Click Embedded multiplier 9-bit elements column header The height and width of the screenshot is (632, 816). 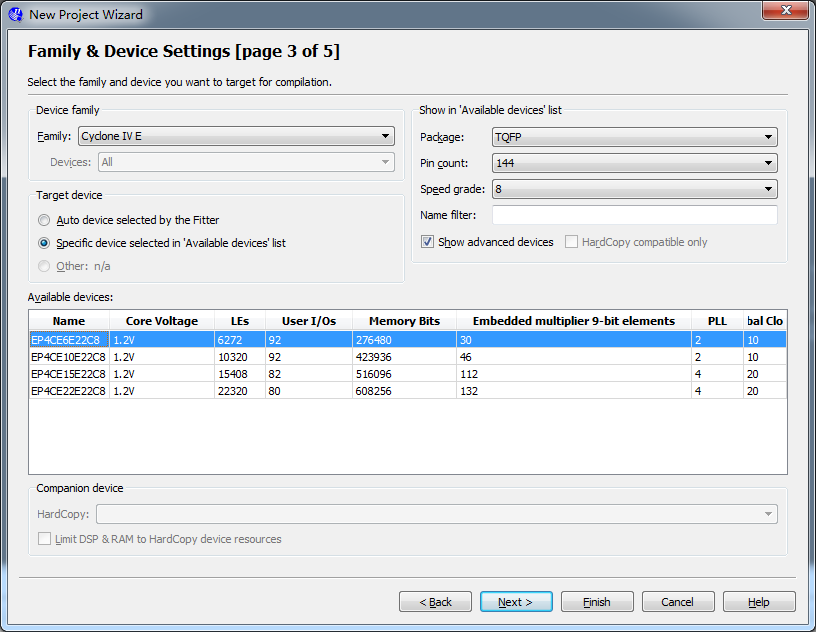(574, 321)
